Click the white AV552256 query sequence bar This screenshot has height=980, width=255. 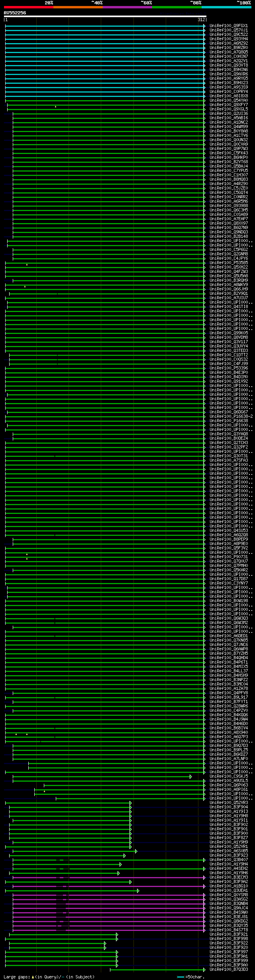[105, 16]
